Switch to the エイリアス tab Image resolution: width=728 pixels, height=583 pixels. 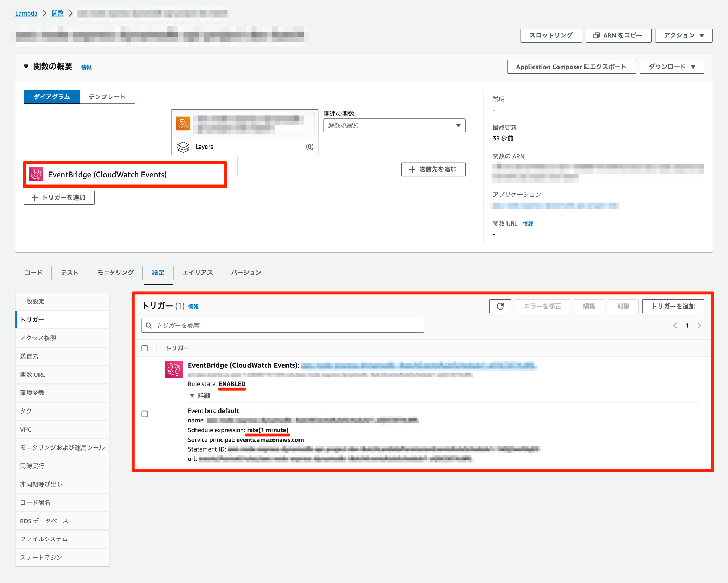198,272
